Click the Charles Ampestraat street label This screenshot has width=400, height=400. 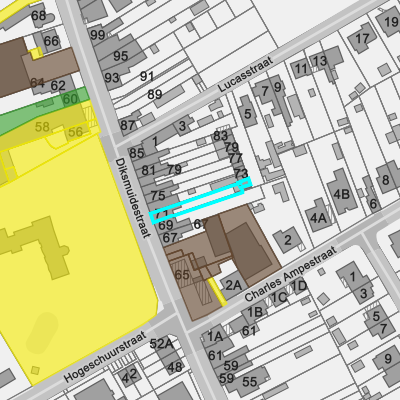pos(291,274)
